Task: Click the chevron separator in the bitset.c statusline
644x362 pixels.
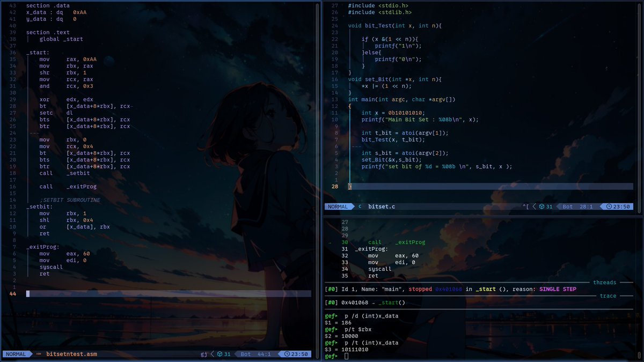Action: point(534,206)
